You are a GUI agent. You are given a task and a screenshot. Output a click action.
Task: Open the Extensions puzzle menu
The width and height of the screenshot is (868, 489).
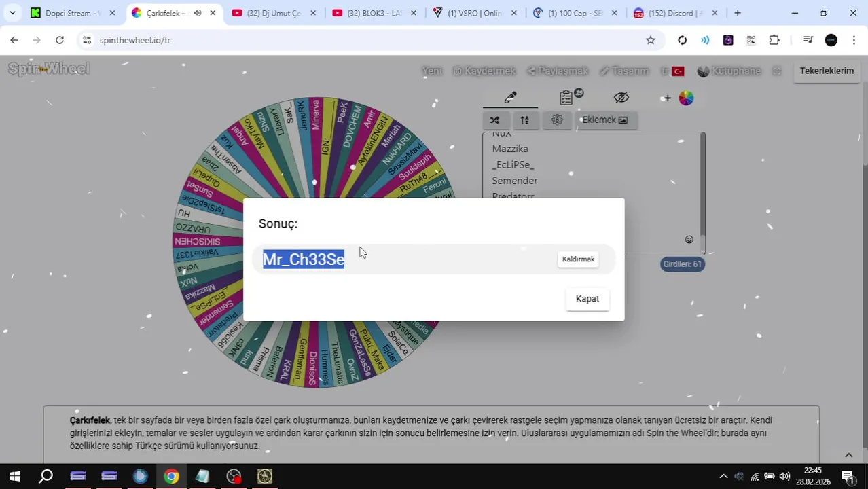coord(774,40)
